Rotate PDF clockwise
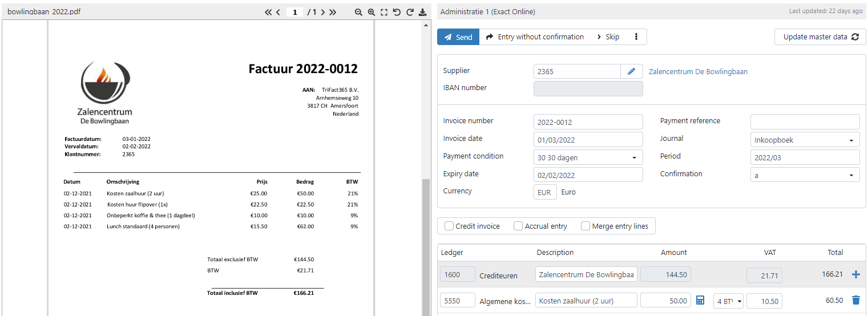The width and height of the screenshot is (868, 316). tap(409, 12)
